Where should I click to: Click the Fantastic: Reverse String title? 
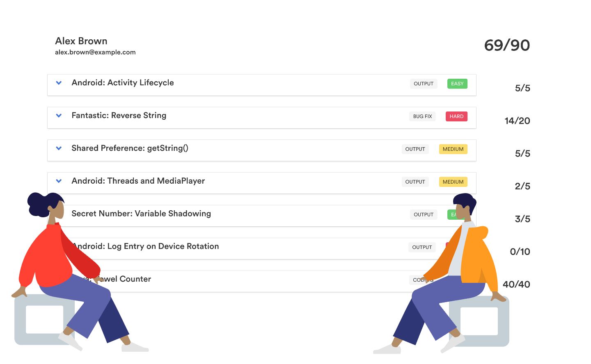119,116
